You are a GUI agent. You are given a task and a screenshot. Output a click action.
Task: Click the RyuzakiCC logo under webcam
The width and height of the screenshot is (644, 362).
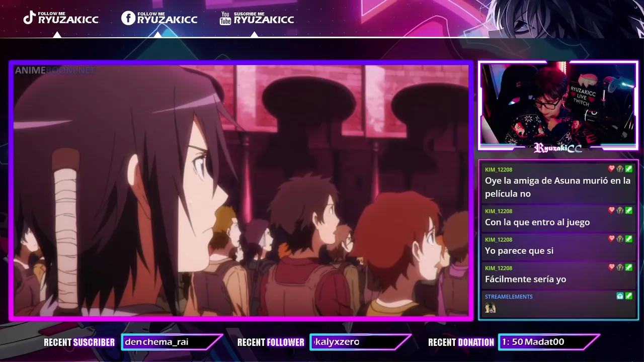point(558,148)
